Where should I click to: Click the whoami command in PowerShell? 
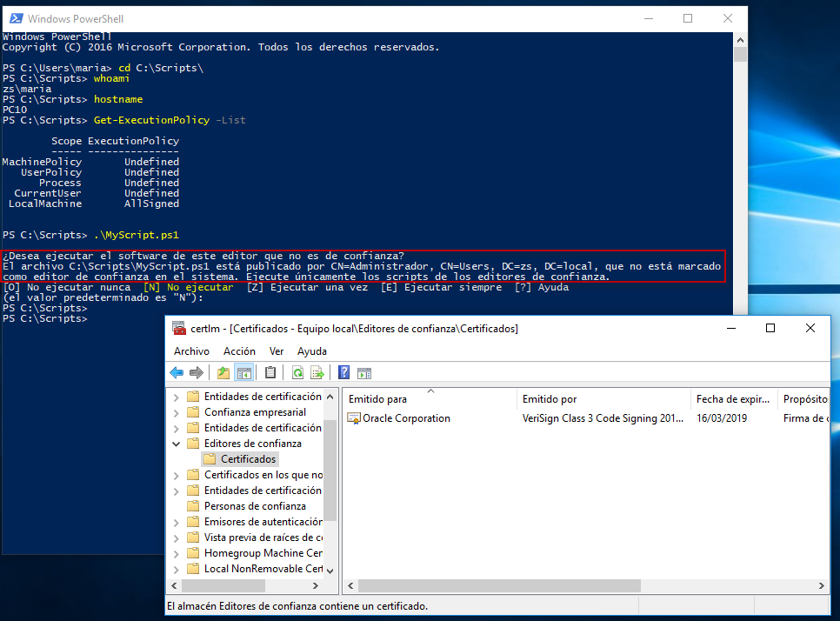(x=111, y=78)
